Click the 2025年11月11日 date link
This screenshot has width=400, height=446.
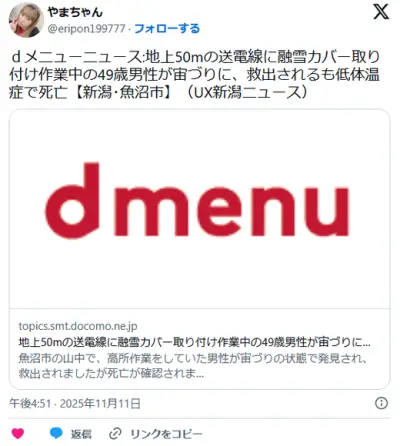(x=100, y=403)
